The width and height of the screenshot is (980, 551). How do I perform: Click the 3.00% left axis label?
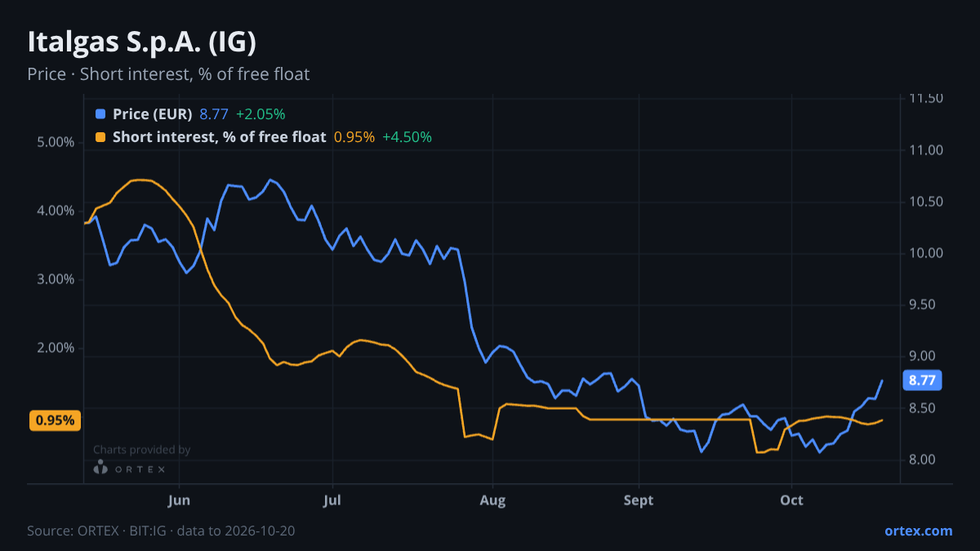[56, 279]
